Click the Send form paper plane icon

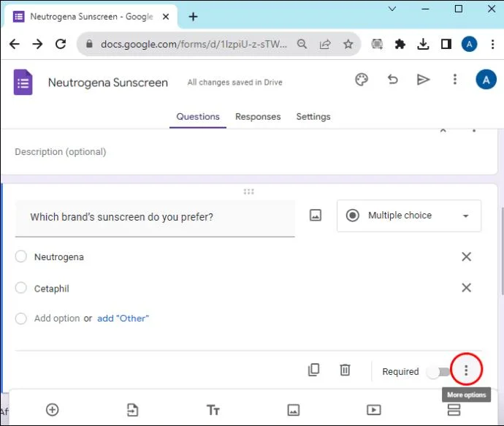(423, 80)
